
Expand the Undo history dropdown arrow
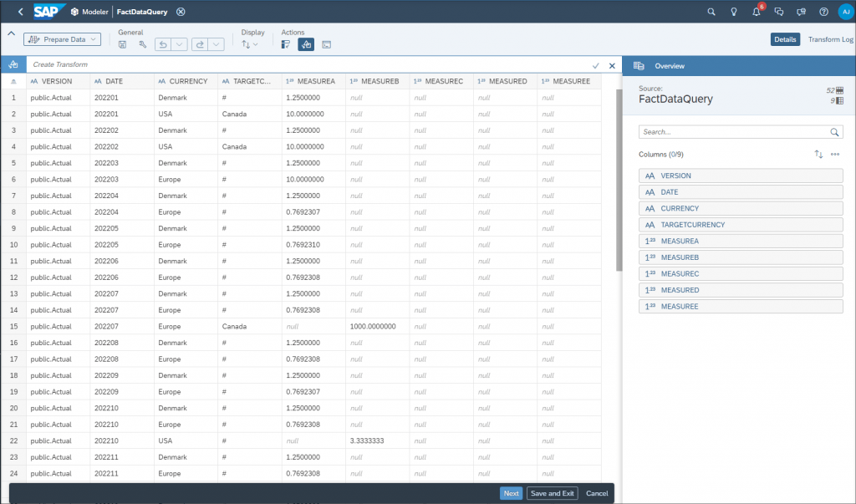pos(180,45)
